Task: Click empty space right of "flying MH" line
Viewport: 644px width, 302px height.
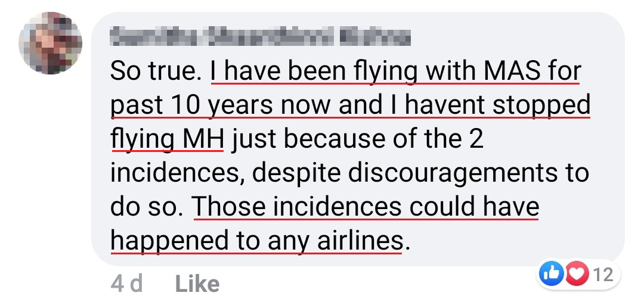Action: tap(549, 139)
